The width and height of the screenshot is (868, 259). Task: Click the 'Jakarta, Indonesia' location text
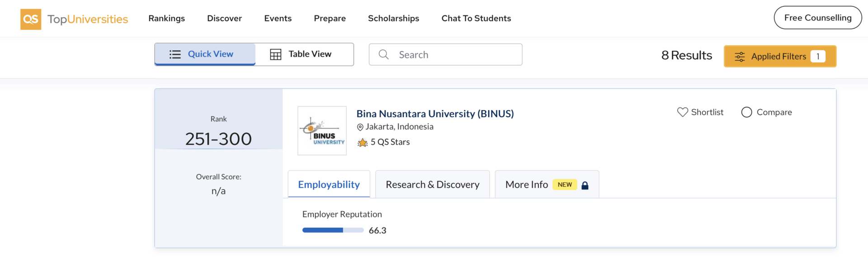tap(400, 127)
